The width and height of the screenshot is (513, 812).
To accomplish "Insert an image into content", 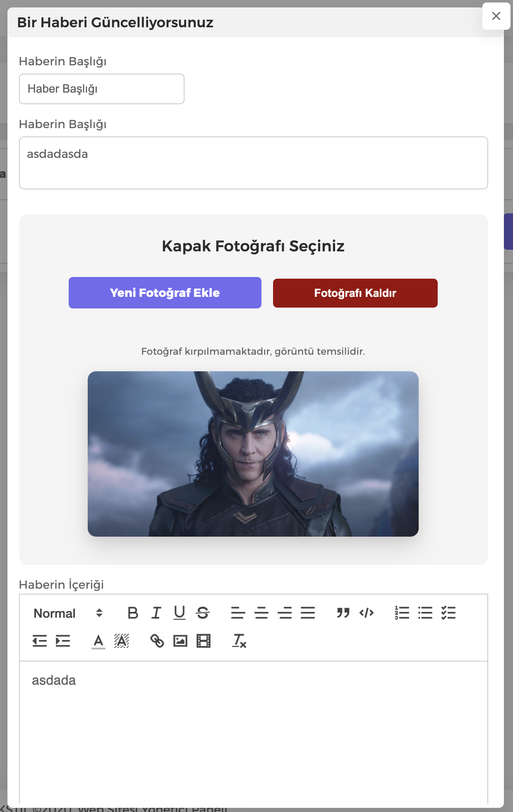I will [180, 641].
